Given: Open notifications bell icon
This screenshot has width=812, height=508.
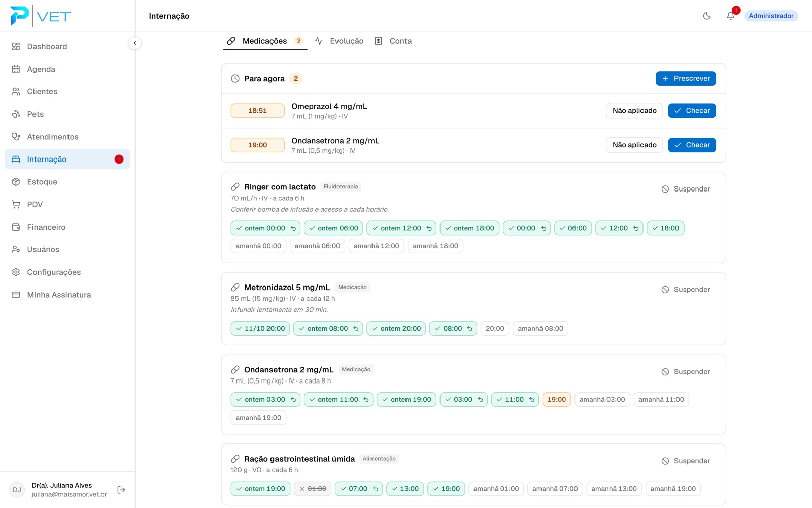Looking at the screenshot, I should 731,16.
